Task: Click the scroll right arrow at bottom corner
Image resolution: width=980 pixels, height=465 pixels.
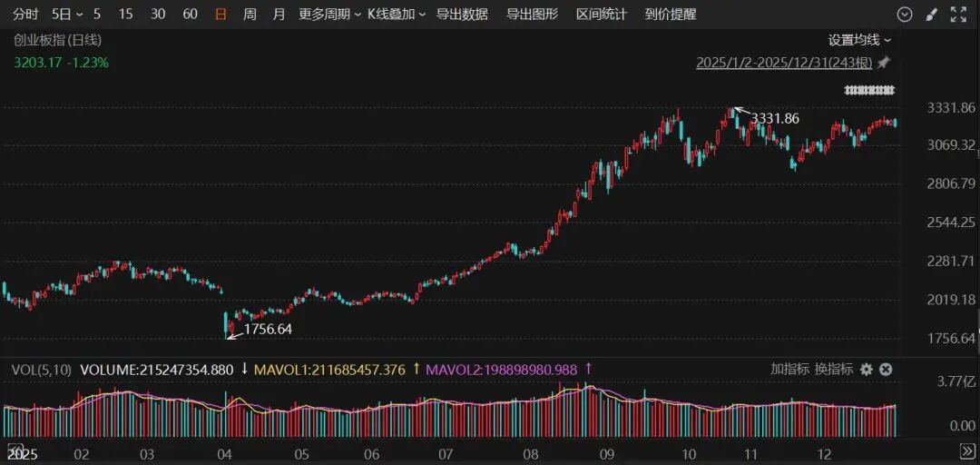Action: tap(967, 451)
